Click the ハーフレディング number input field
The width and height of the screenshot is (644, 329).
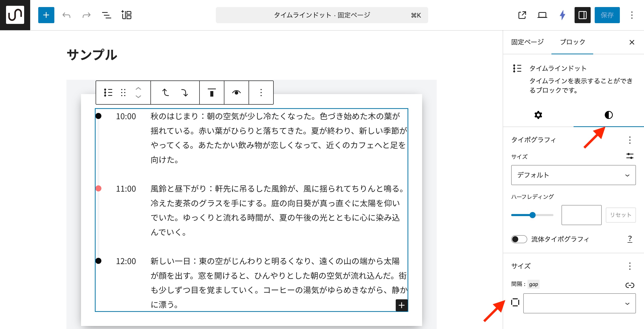(581, 215)
